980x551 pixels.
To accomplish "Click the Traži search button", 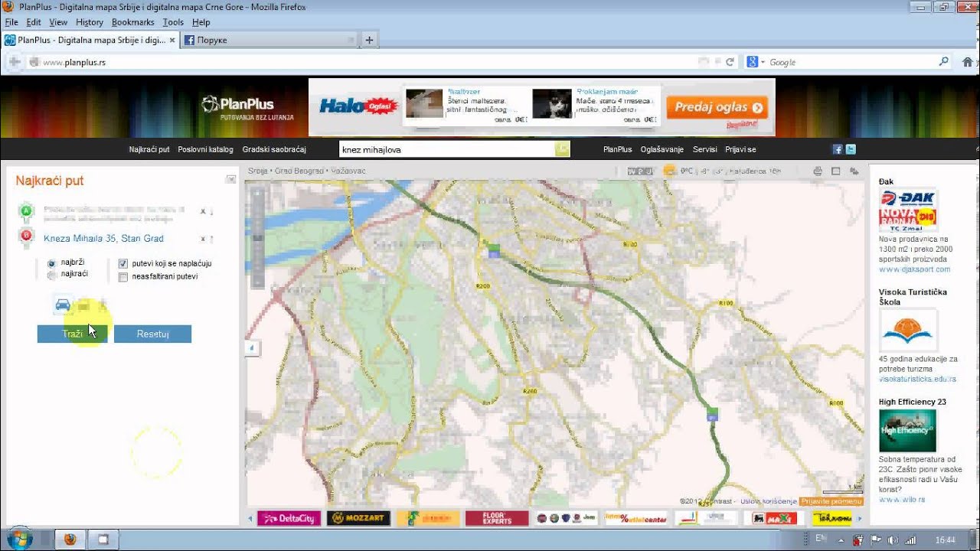I will 73,334.
